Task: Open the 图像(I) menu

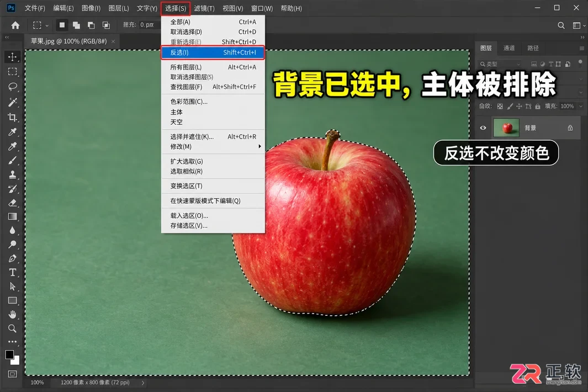Action: [91, 8]
